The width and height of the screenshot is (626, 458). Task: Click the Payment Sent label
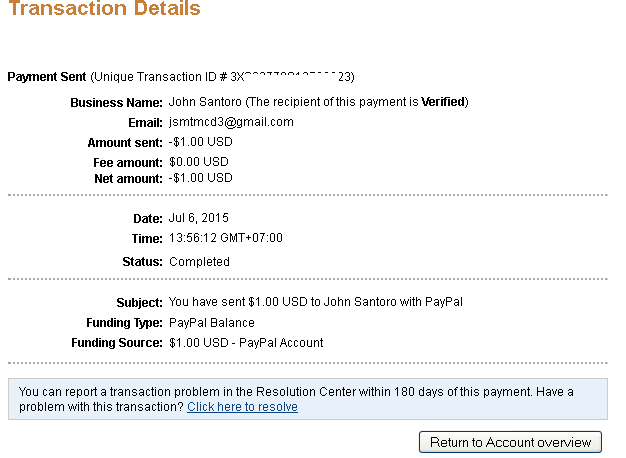(47, 77)
